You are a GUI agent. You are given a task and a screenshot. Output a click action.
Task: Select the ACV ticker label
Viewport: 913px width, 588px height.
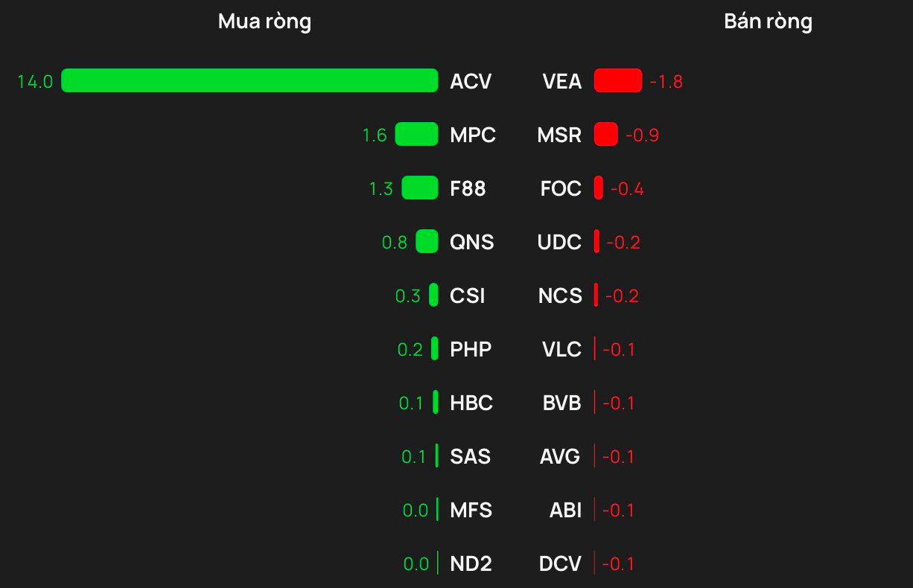click(x=471, y=81)
